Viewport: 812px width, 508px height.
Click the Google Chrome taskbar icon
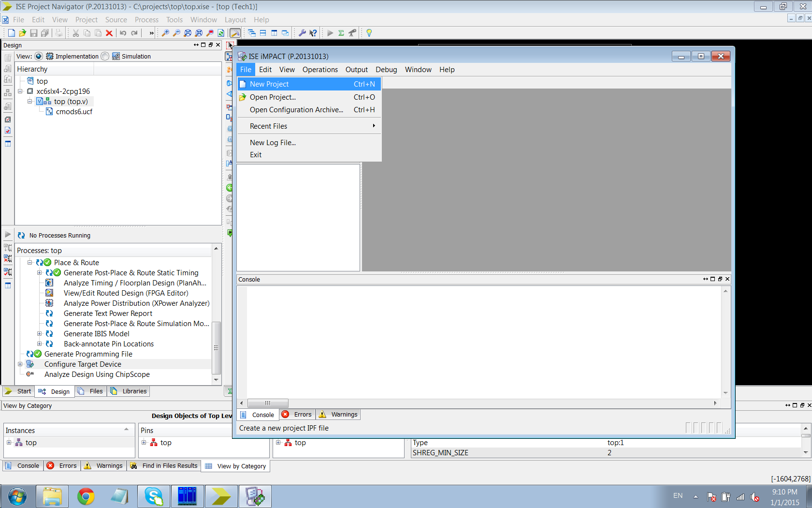[86, 496]
